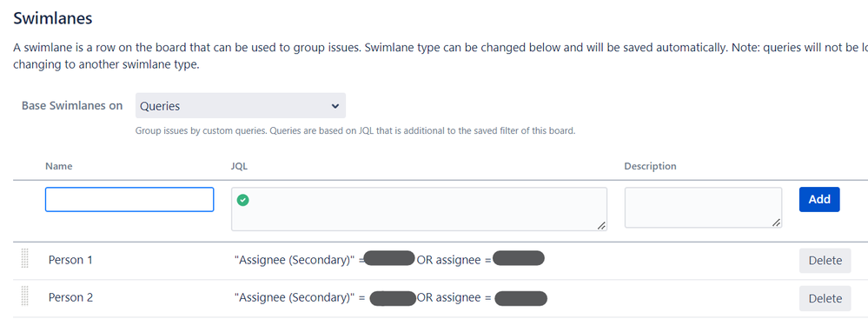This screenshot has height=319, width=868.
Task: Click the green JQL validation check icon
Action: tap(242, 201)
